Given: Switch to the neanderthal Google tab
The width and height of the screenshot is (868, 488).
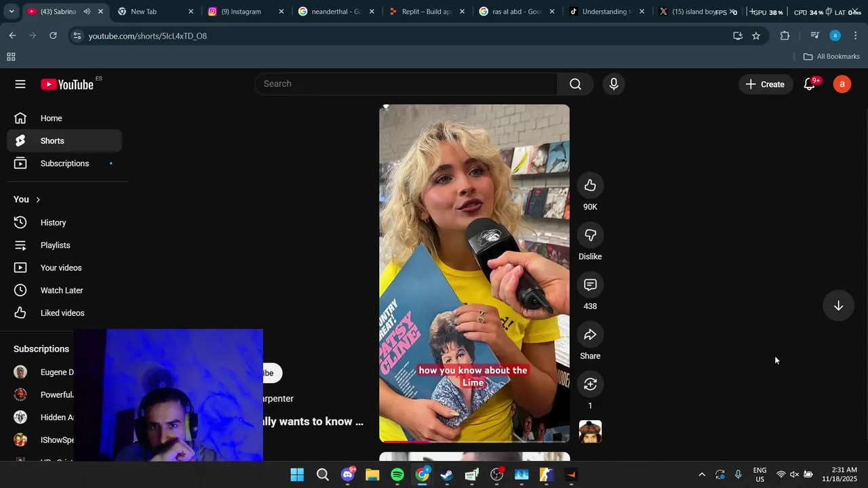Looking at the screenshot, I should pyautogui.click(x=336, y=12).
